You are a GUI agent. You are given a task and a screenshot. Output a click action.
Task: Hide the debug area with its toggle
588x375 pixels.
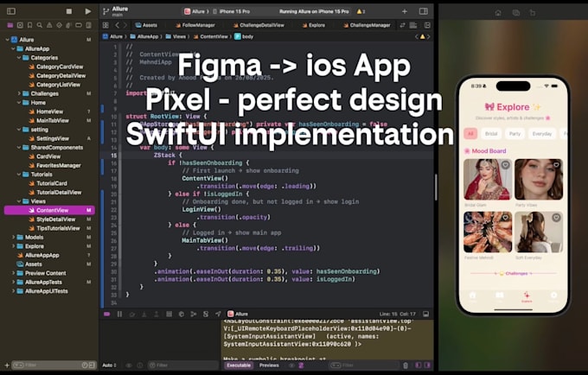426,314
